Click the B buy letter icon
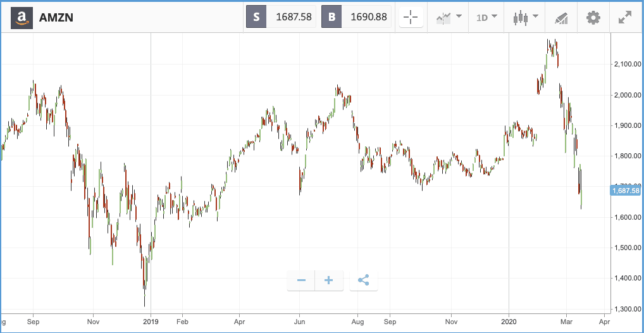The width and height of the screenshot is (644, 333). (x=331, y=17)
